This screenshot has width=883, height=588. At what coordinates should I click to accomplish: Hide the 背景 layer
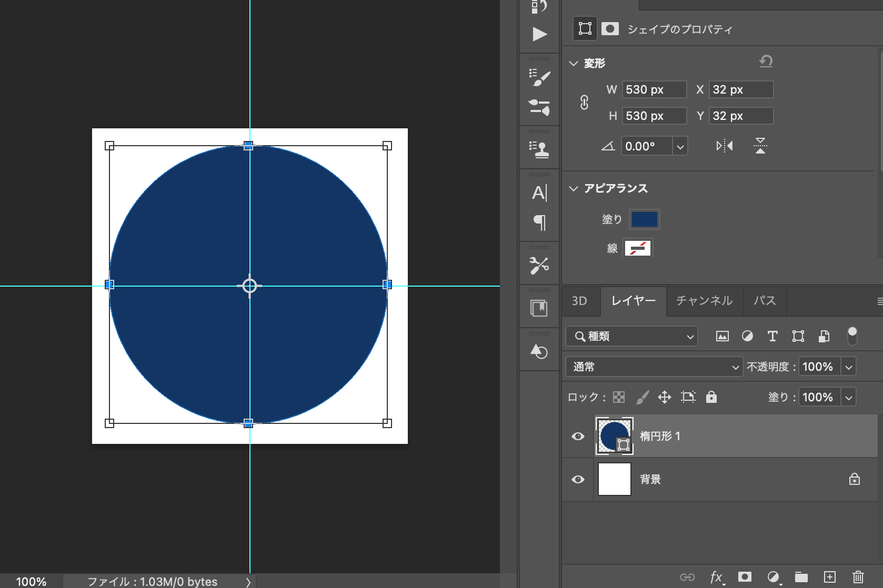point(578,479)
